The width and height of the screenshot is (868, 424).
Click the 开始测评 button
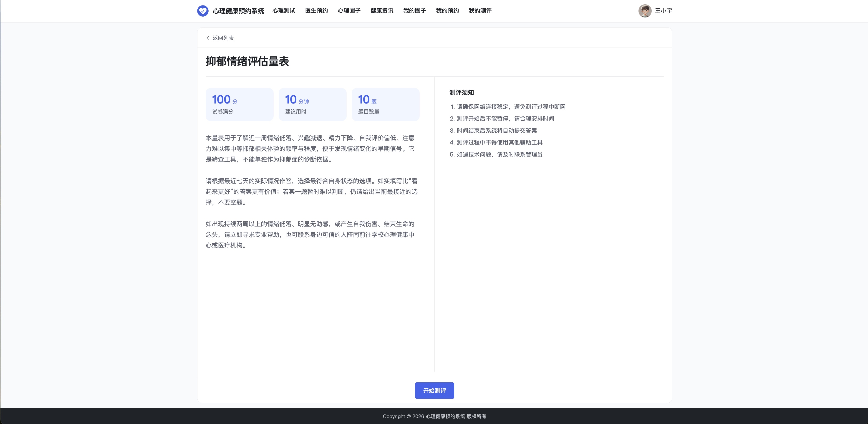pyautogui.click(x=434, y=390)
